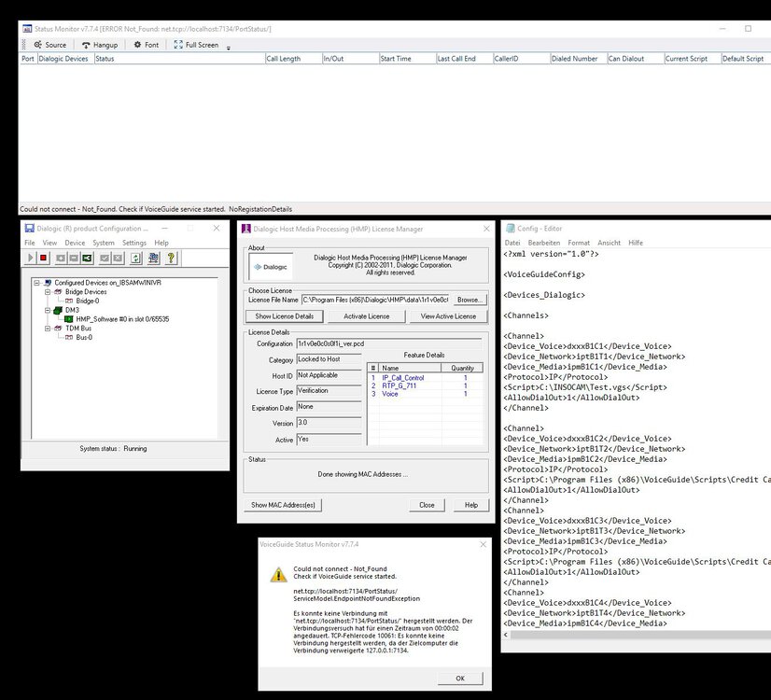This screenshot has width=771, height=700.
Task: Click the Dialogic product Configuration window title icon
Action: 30,228
